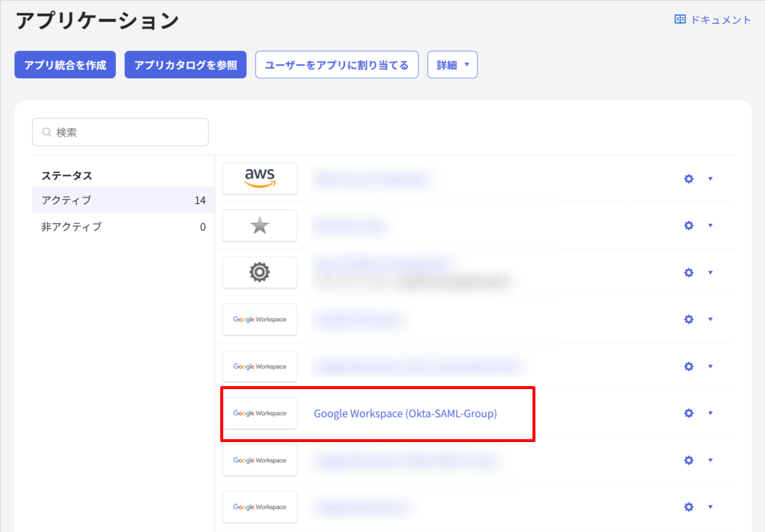Click the AWS application logo

coord(260,178)
